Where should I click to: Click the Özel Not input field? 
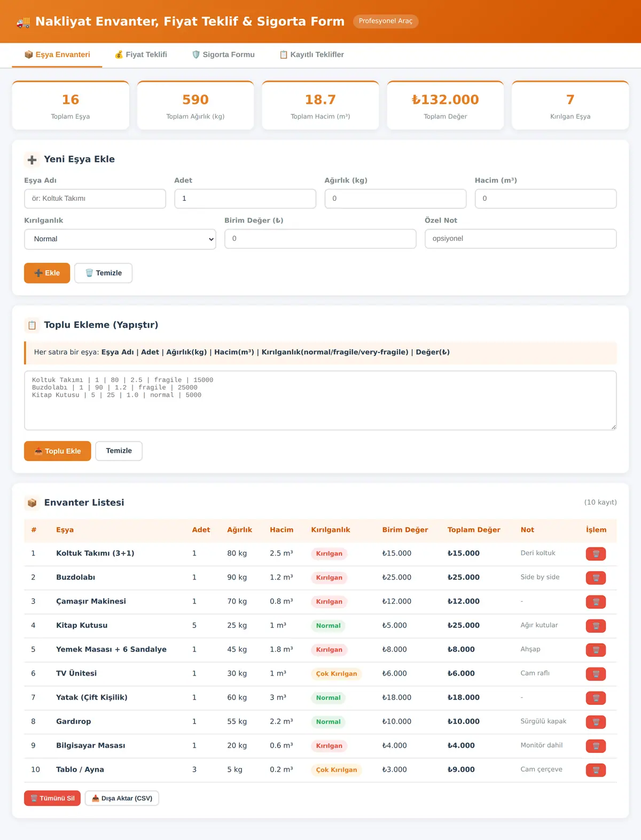click(521, 239)
